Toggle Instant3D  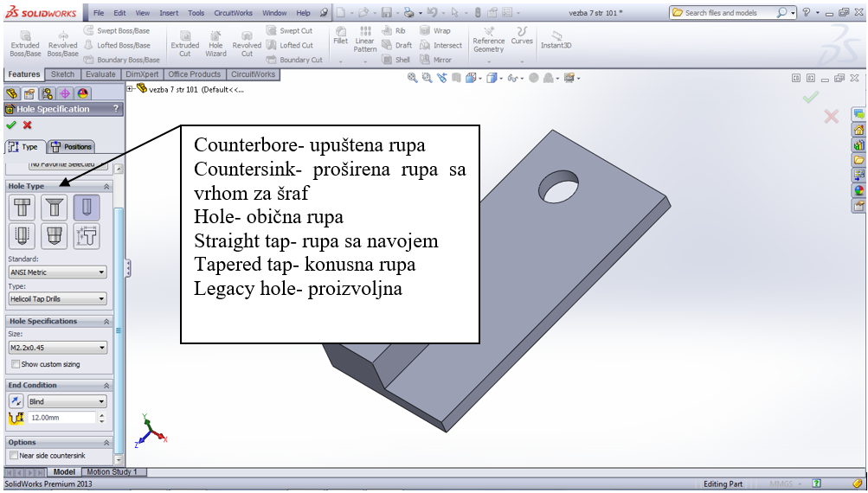point(556,40)
